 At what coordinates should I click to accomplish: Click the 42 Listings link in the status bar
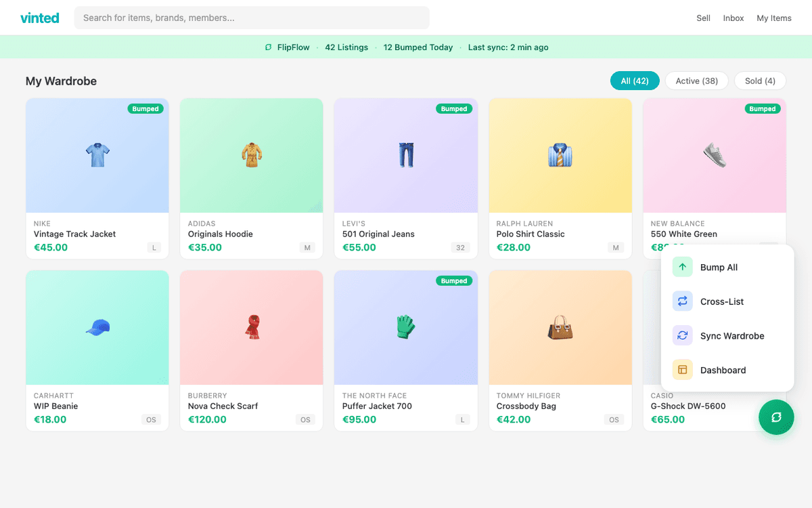click(x=346, y=47)
